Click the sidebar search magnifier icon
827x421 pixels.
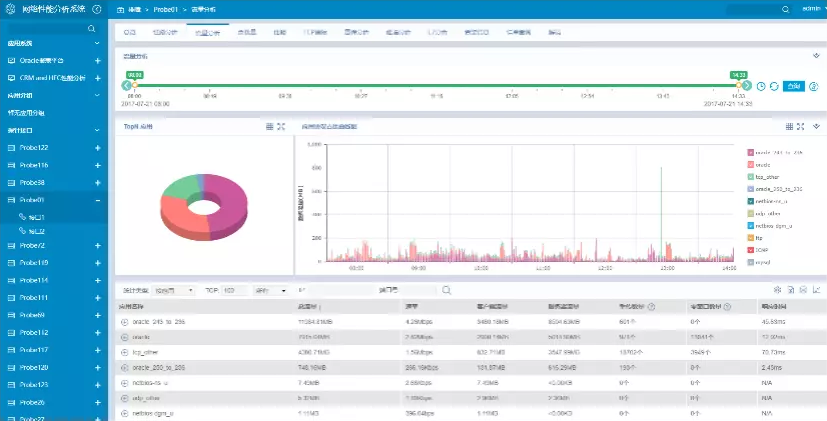[92, 29]
